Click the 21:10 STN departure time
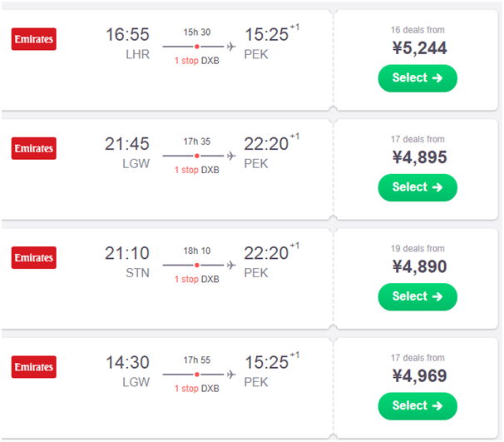The image size is (504, 442). click(127, 253)
